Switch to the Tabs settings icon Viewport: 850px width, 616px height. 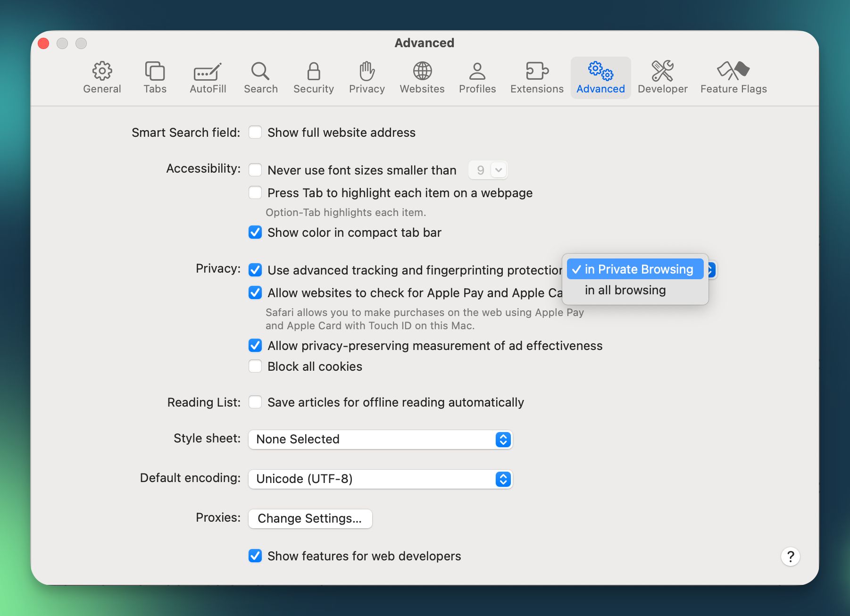tap(155, 77)
